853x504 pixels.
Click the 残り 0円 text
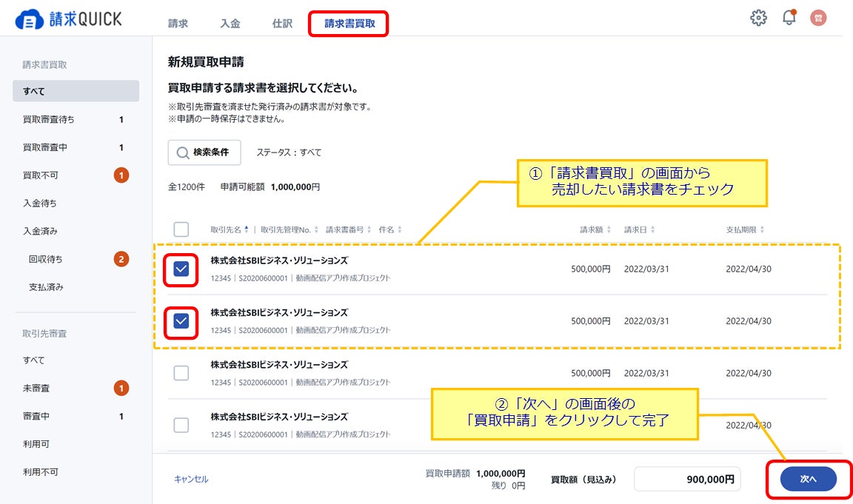pos(508,485)
